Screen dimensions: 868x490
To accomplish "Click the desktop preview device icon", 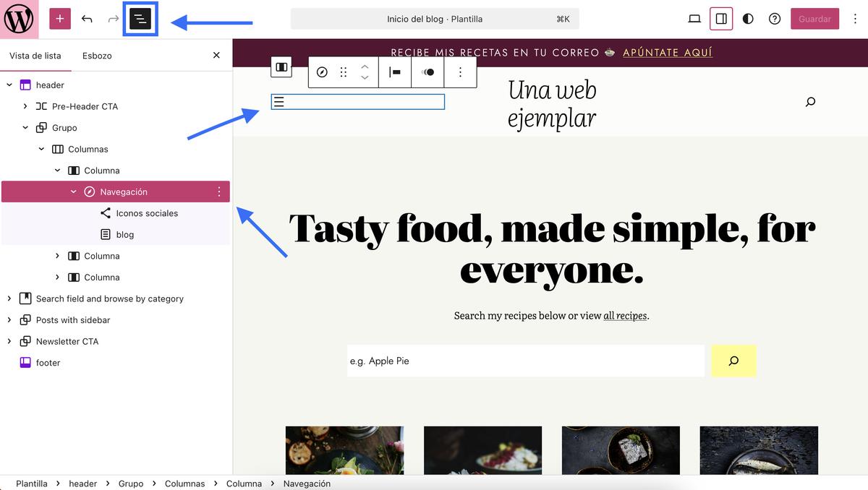I will pos(694,19).
